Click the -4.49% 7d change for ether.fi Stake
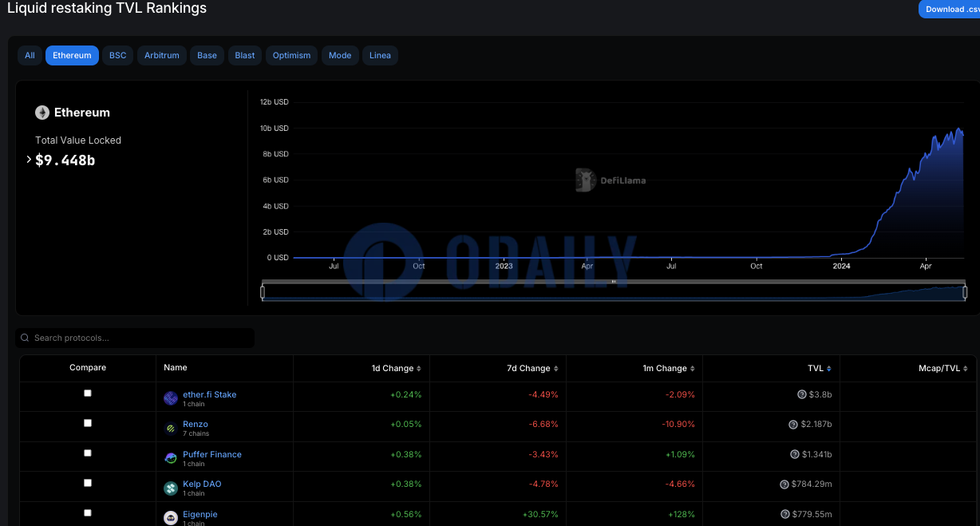This screenshot has height=526, width=980. point(543,394)
